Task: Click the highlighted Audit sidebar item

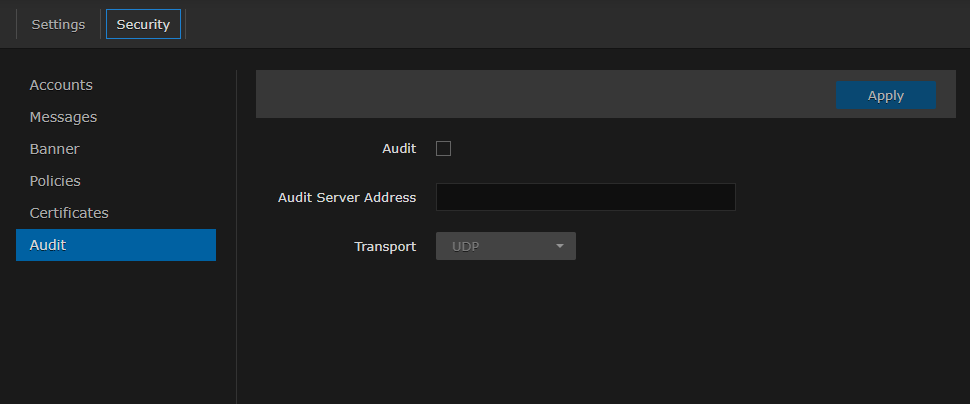Action: pyautogui.click(x=115, y=245)
